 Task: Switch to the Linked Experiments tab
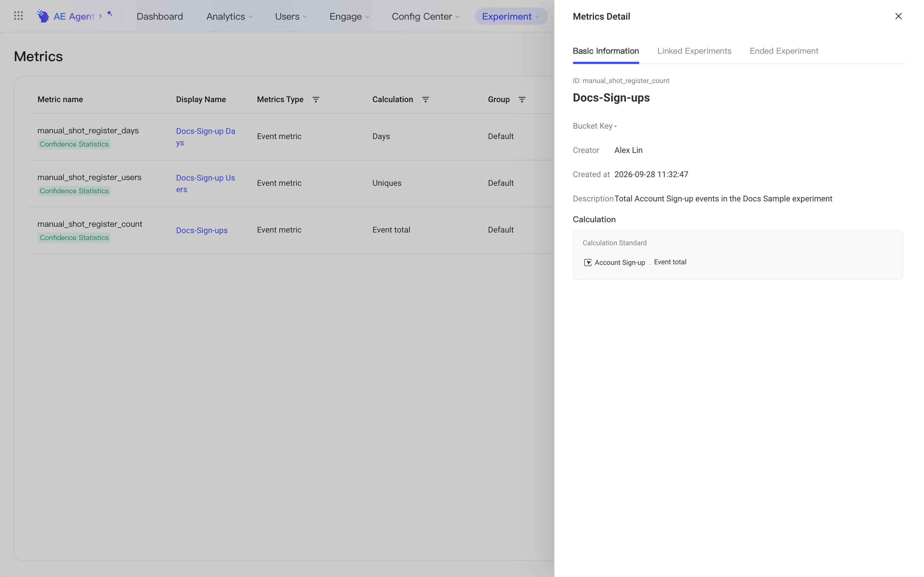coord(694,51)
